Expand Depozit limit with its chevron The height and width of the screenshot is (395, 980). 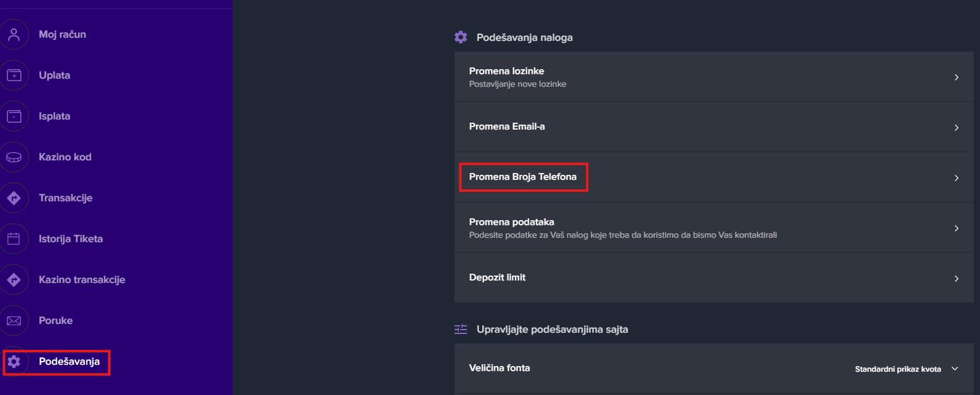[956, 279]
